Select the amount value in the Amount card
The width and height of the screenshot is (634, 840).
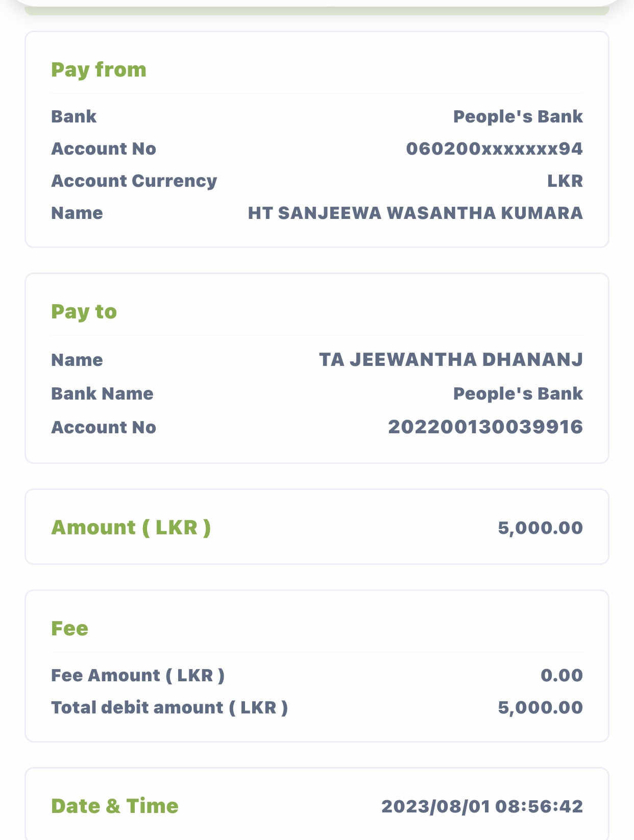[540, 528]
